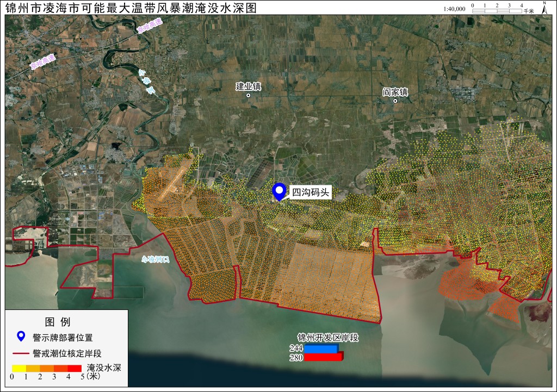
Task: Pick the yellow 0–1 meter depth swatch
Action: [19, 368]
